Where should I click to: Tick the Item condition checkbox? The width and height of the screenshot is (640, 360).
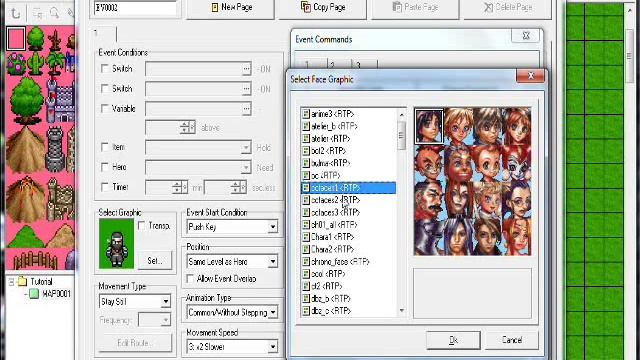pyautogui.click(x=105, y=147)
